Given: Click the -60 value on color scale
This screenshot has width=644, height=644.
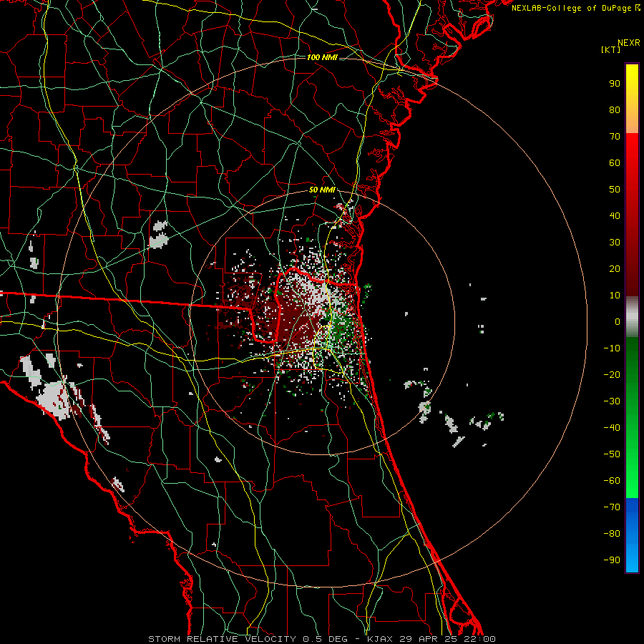Looking at the screenshot, I should [x=612, y=481].
